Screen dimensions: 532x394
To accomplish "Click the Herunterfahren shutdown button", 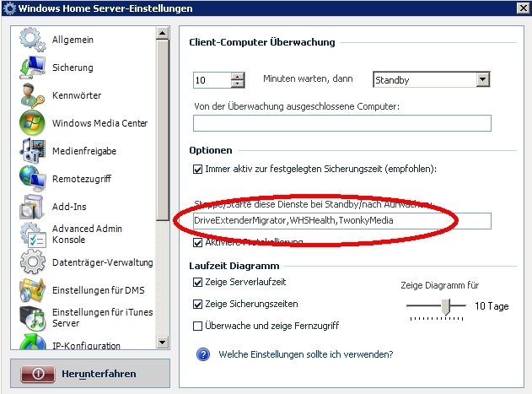I will click(90, 374).
